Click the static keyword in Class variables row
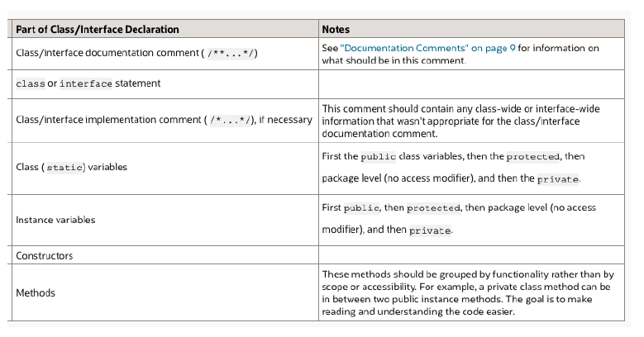644x337 pixels. click(x=64, y=168)
